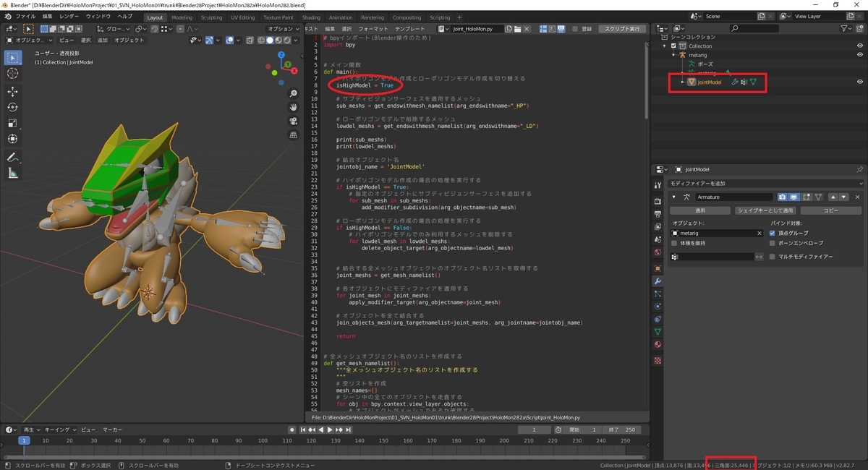Open the Particles properties tab
This screenshot has width=868, height=470.
[658, 294]
